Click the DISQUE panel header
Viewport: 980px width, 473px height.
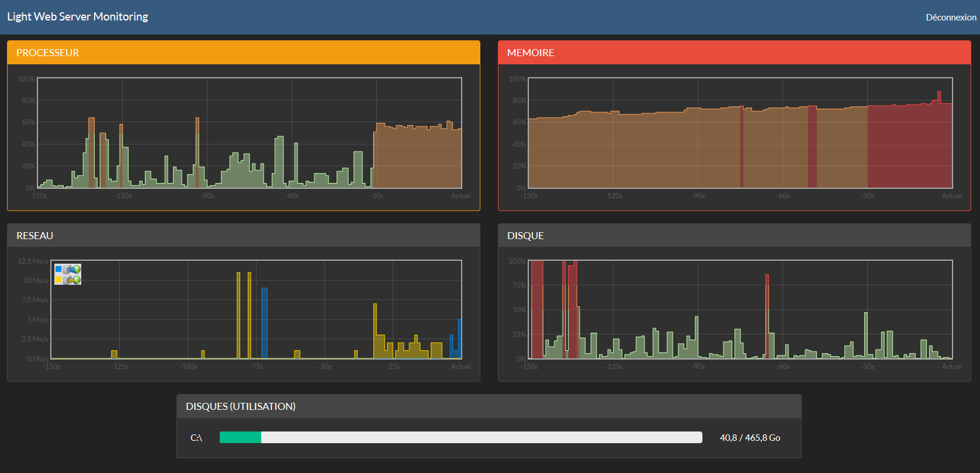click(734, 236)
